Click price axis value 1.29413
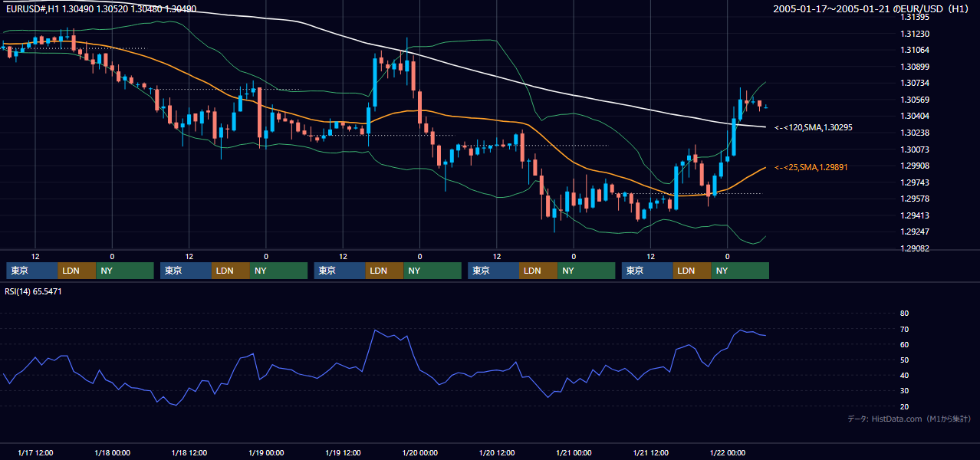The image size is (980, 460). click(914, 215)
